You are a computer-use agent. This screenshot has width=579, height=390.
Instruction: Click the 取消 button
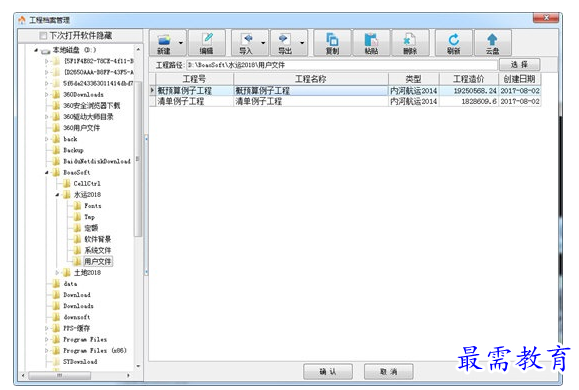click(388, 372)
